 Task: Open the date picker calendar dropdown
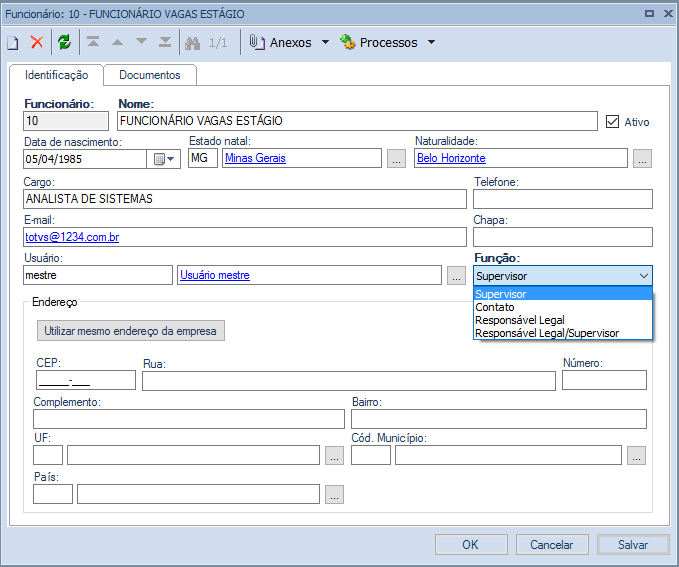(x=164, y=159)
